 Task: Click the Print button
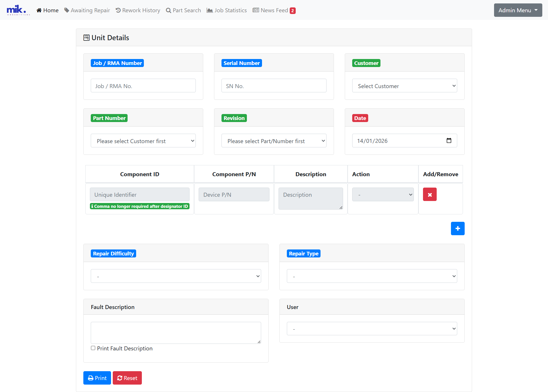(x=97, y=378)
